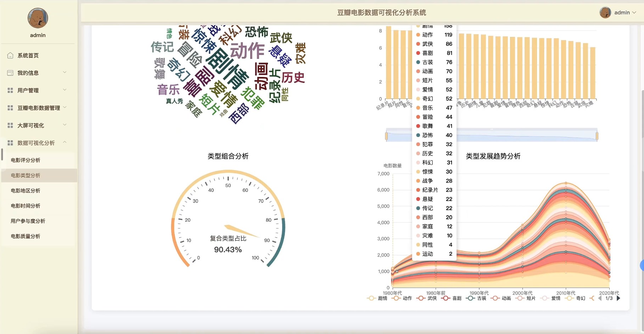The height and width of the screenshot is (334, 644).
Task: Toggle 动画 series in trend legend
Action: (x=501, y=298)
